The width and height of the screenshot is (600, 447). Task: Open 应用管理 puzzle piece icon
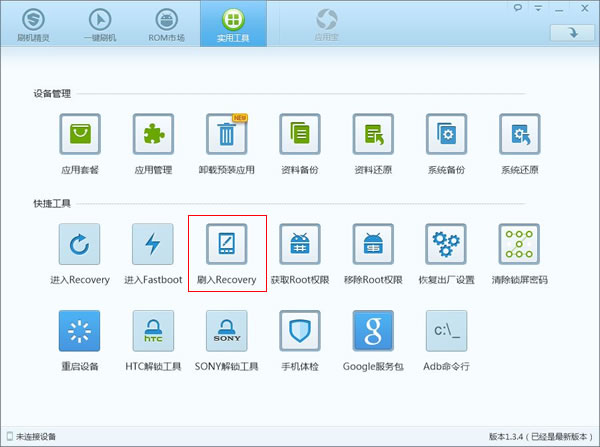point(153,134)
